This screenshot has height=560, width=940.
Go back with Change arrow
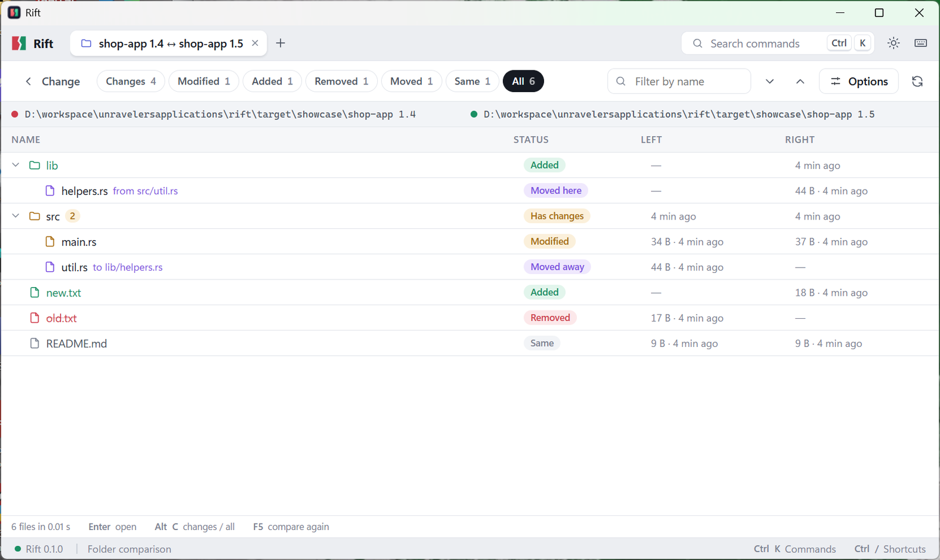tap(52, 81)
